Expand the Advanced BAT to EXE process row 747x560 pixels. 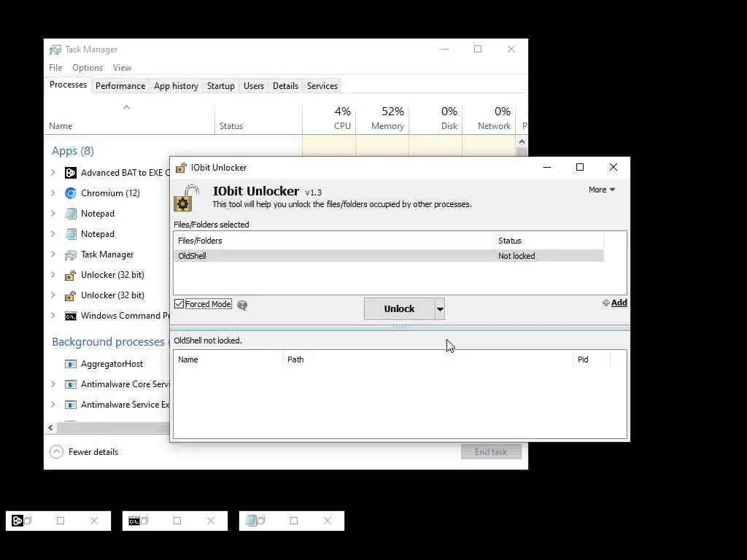pyautogui.click(x=53, y=172)
